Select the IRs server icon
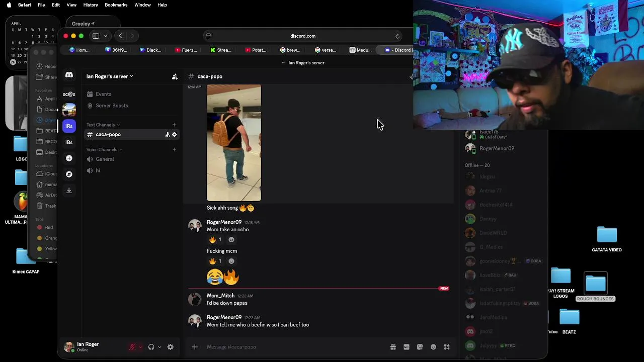This screenshot has height=362, width=644. (x=69, y=126)
